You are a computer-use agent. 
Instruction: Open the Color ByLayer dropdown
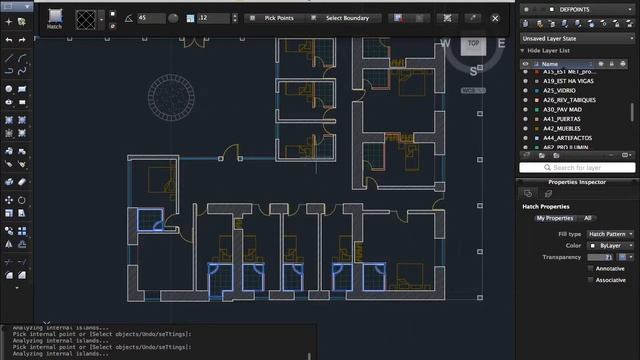point(610,245)
